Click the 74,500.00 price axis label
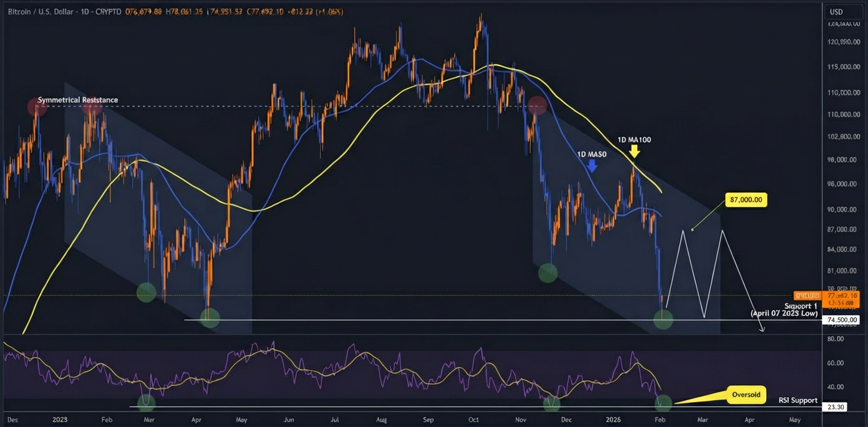Screen dimensions: 868x427 pos(841,320)
